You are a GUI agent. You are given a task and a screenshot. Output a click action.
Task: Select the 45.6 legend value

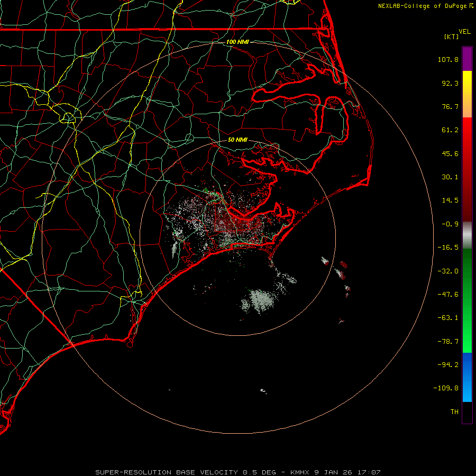(x=450, y=153)
